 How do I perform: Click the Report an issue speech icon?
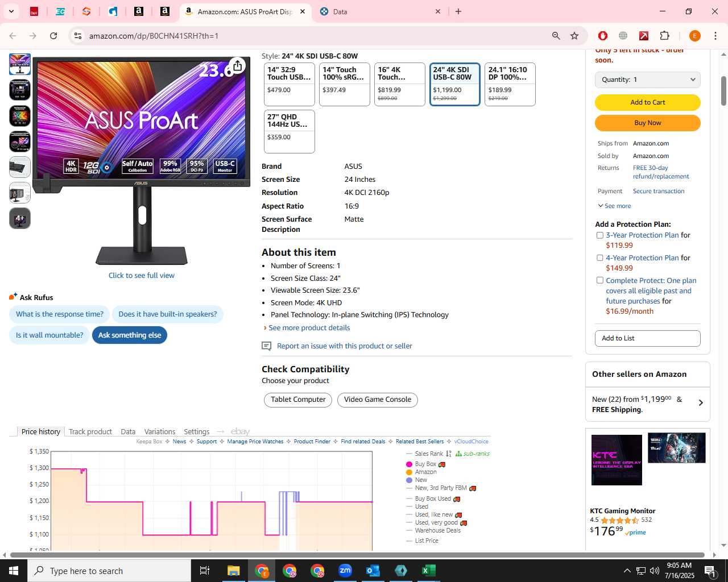[x=266, y=346]
